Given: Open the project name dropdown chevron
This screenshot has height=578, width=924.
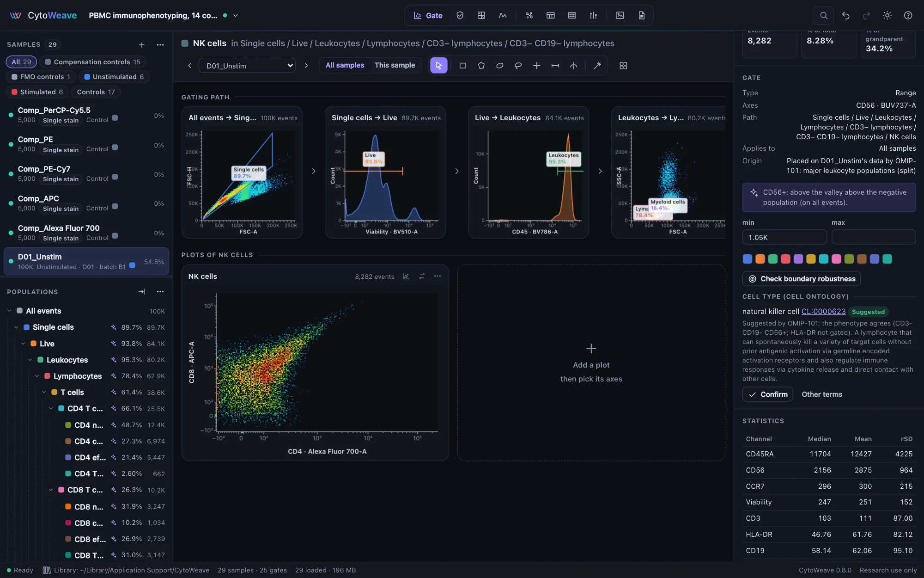Looking at the screenshot, I should [235, 15].
